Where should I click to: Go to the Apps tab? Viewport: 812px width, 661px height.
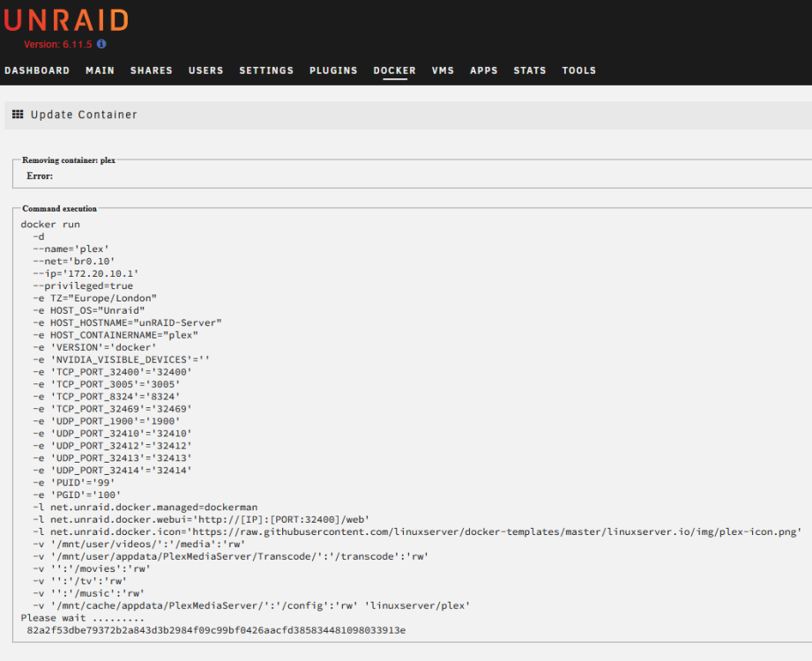tap(484, 71)
